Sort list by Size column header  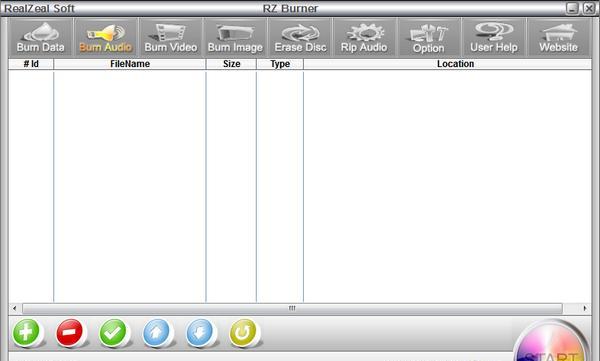(232, 64)
